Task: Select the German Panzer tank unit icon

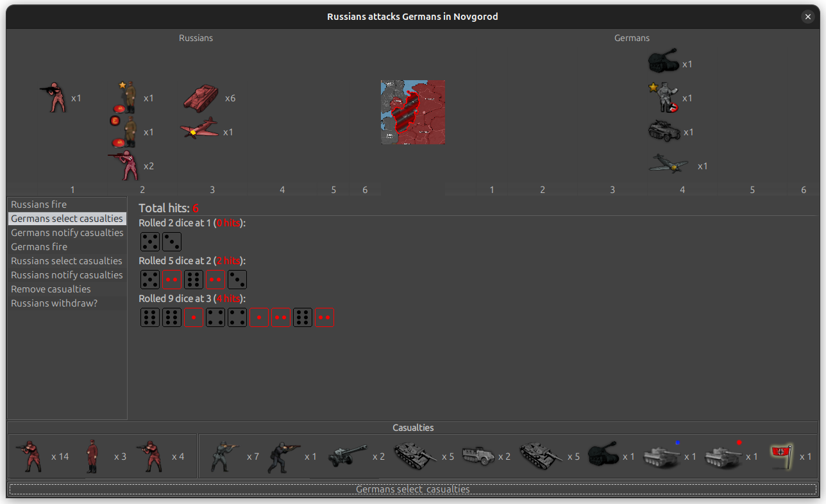Action: pos(664,61)
